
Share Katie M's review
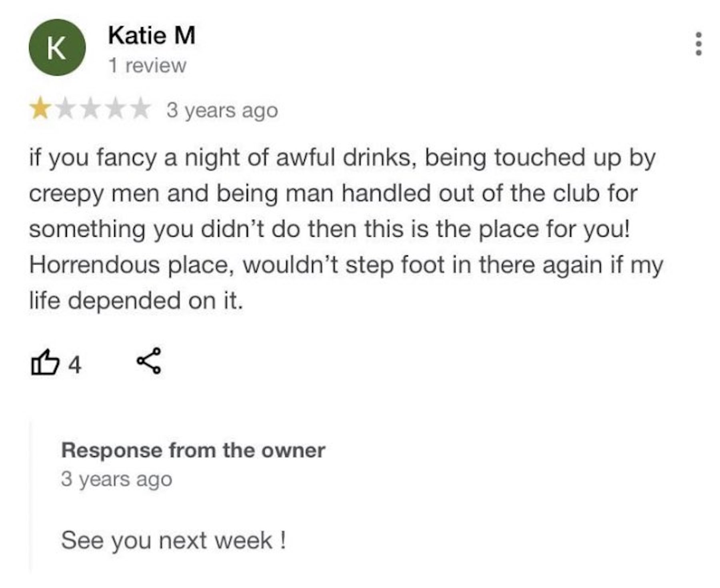point(149,361)
